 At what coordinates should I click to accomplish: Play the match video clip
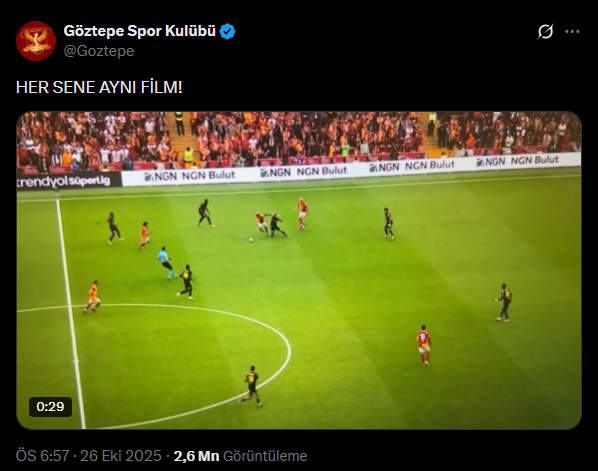(x=299, y=270)
